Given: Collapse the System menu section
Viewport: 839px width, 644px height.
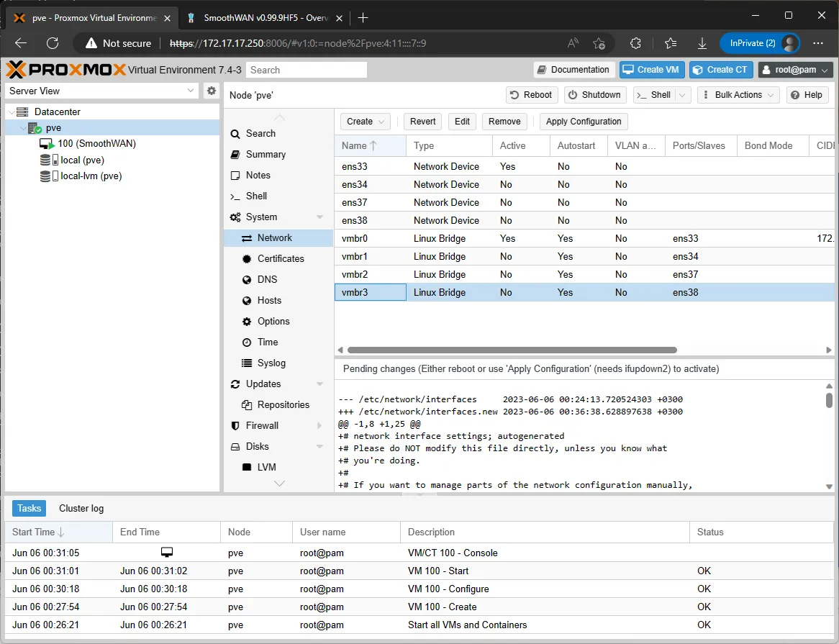Looking at the screenshot, I should (320, 217).
